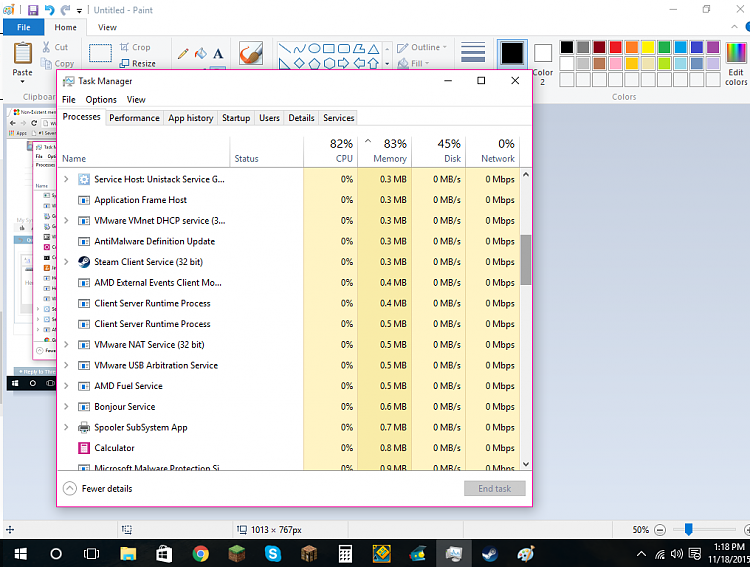This screenshot has height=567, width=750.
Task: Click the Cut scissors option
Action: [55, 47]
